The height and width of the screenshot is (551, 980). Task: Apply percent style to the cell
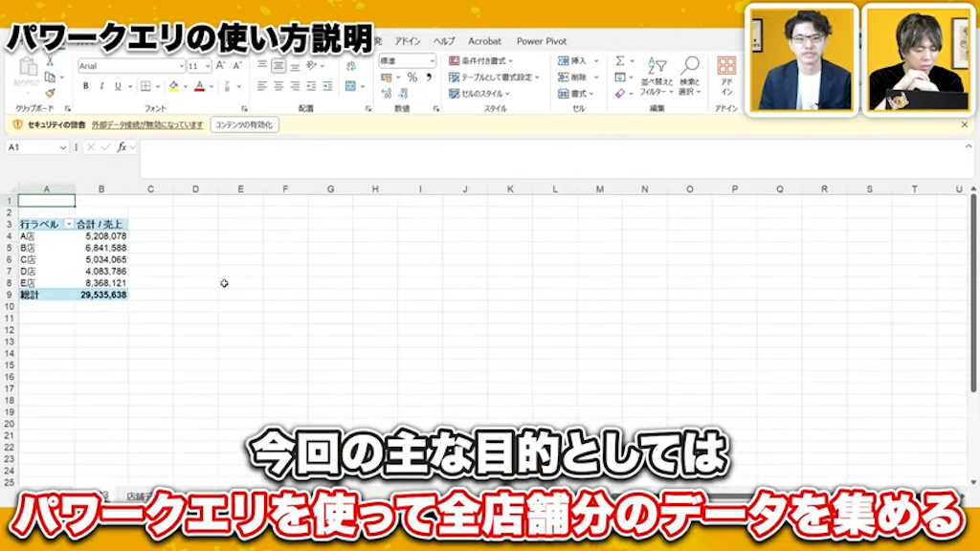pos(412,77)
